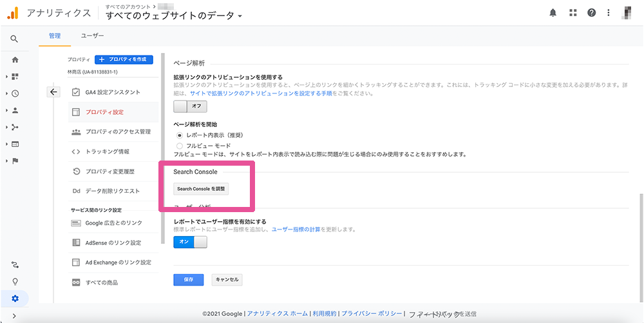Click 林商店 (UA-81138831-1) property name
The height and width of the screenshot is (323, 644).
(x=92, y=72)
